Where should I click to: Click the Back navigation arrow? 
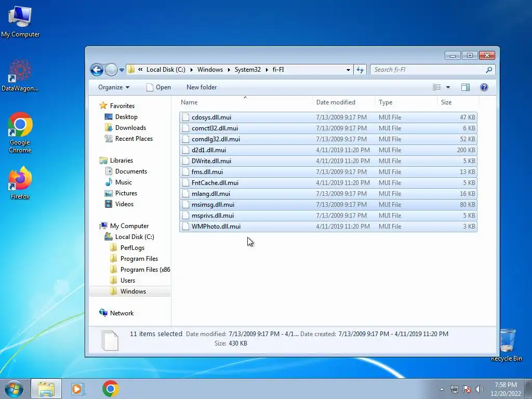click(97, 70)
